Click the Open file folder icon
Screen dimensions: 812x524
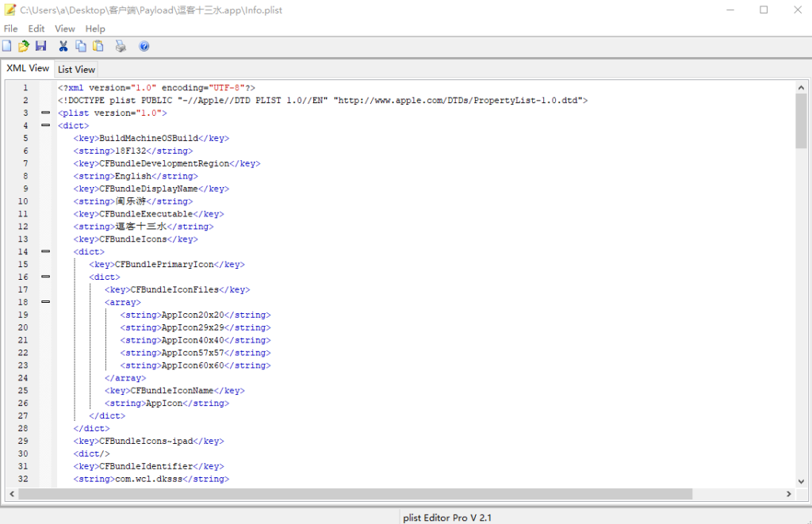(x=24, y=46)
